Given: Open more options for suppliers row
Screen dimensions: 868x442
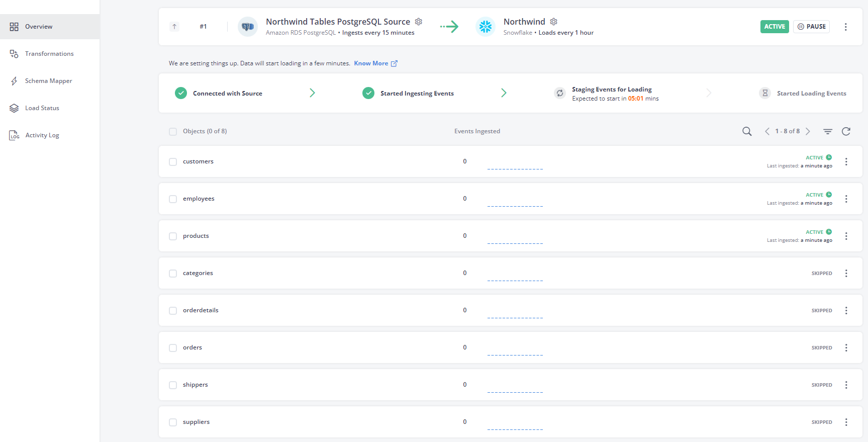Looking at the screenshot, I should pos(846,422).
